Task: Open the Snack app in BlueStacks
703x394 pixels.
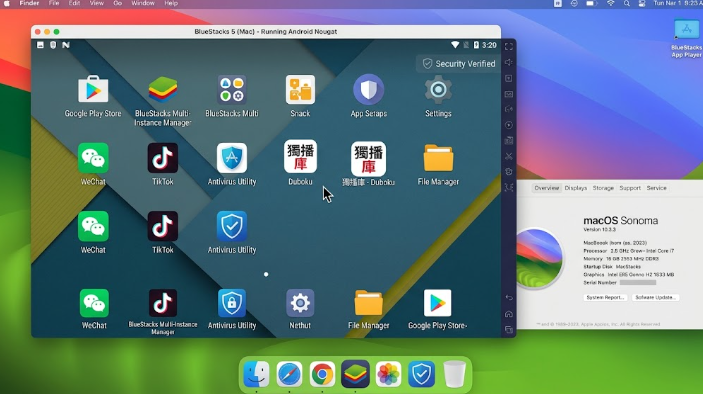Action: click(300, 90)
